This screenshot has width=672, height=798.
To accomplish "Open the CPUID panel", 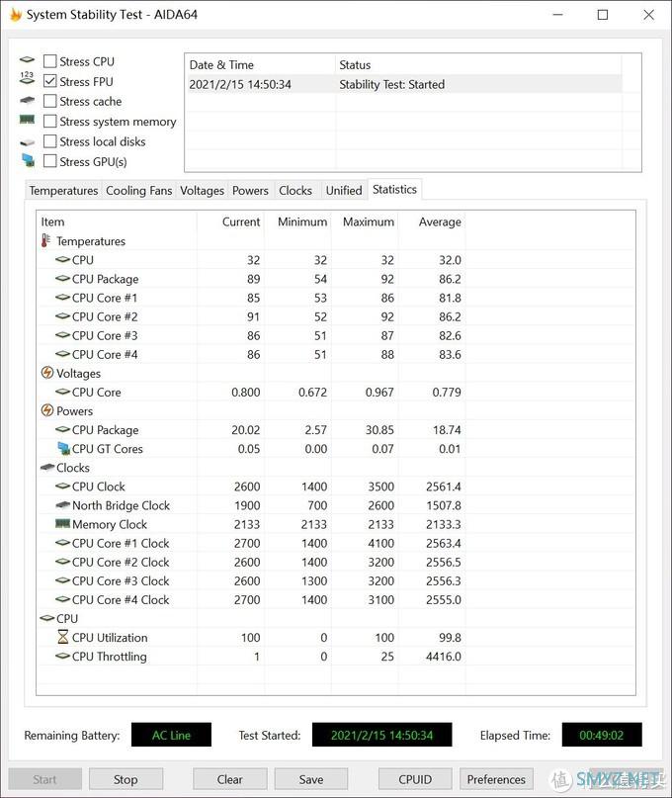I will click(x=415, y=779).
